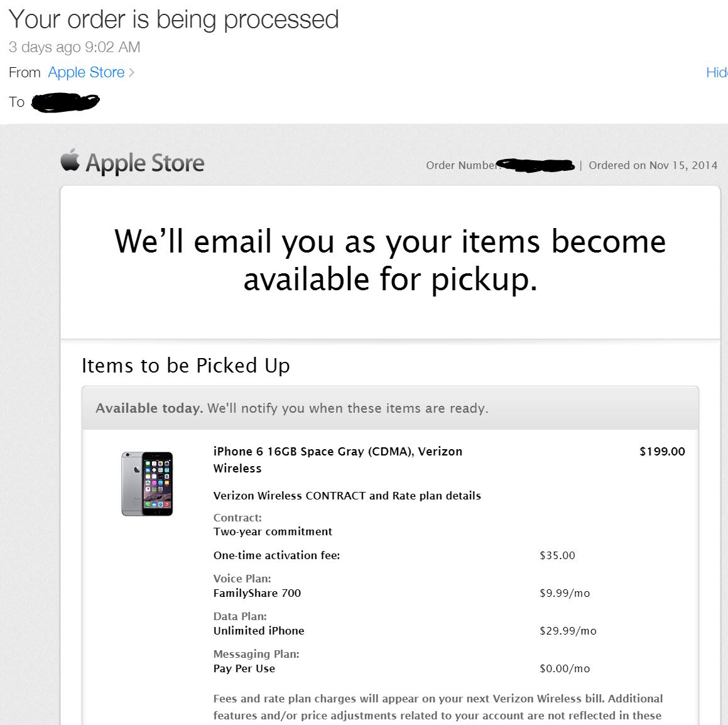Screen dimensions: 728x725
Task: Click the Unlimited iPhone data plan
Action: pos(259,631)
